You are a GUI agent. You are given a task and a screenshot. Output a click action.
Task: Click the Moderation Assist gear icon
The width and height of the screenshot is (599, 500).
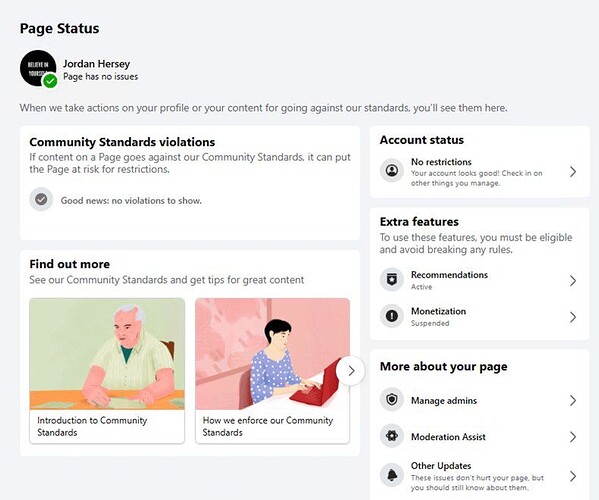click(392, 436)
